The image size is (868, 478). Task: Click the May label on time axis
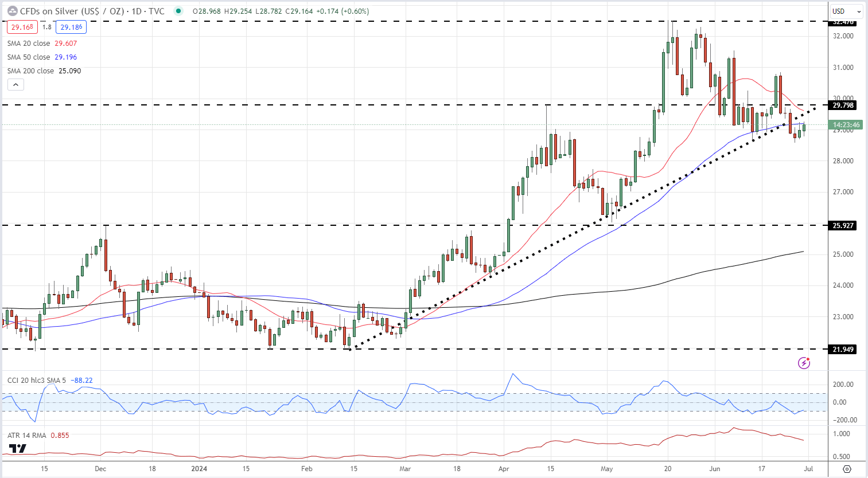(x=607, y=468)
